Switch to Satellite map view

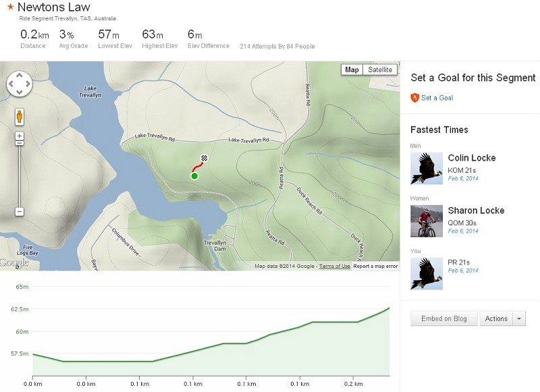pyautogui.click(x=380, y=69)
